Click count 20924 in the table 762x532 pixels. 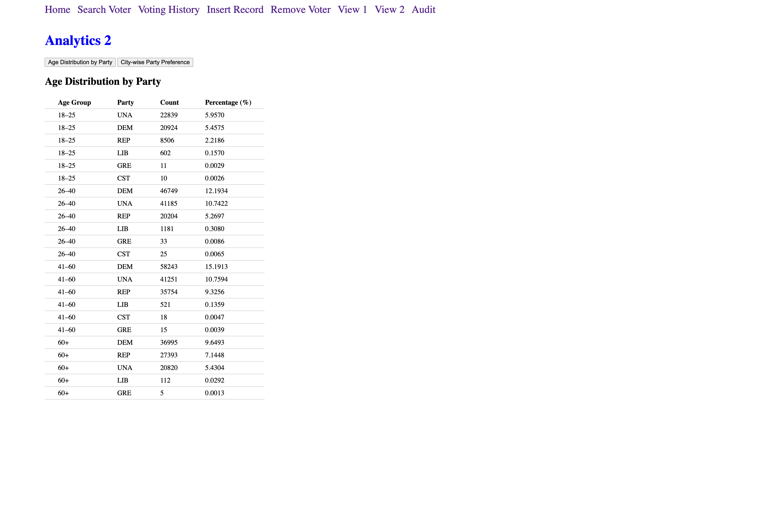click(x=169, y=128)
